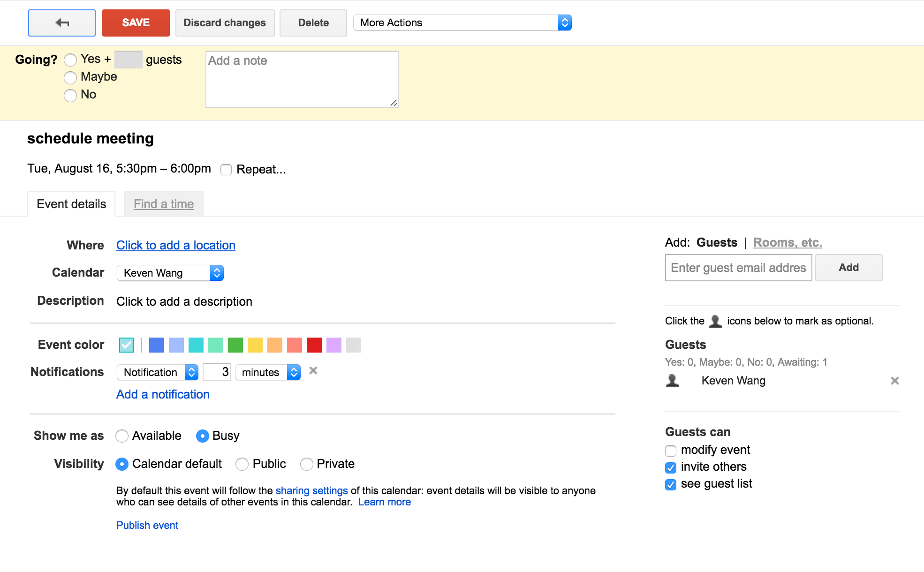Enable guests can modify event
This screenshot has width=924, height=572.
(671, 451)
